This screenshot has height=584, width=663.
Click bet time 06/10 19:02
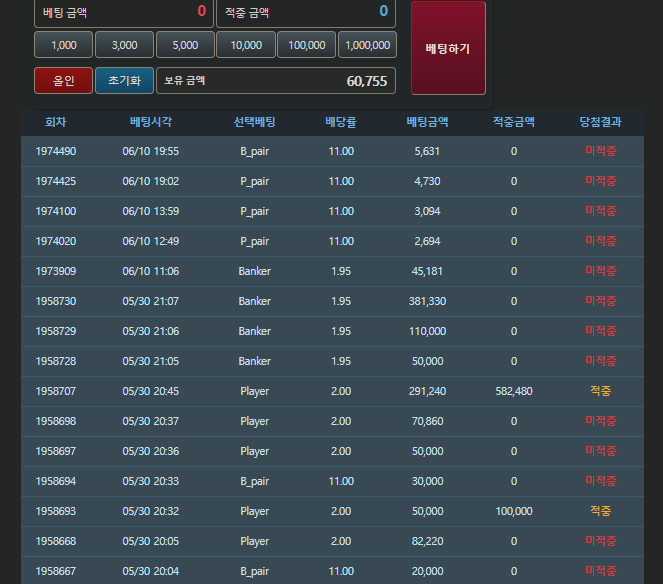coord(151,181)
